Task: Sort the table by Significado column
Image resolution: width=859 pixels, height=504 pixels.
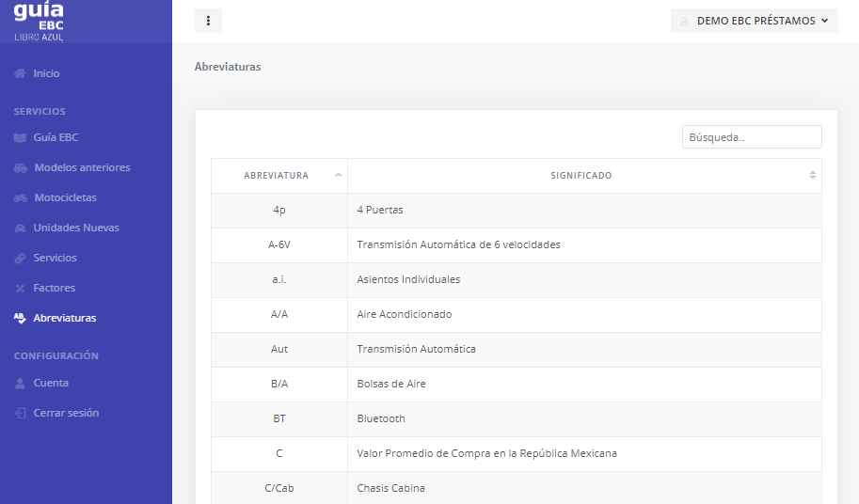Action: (583, 176)
